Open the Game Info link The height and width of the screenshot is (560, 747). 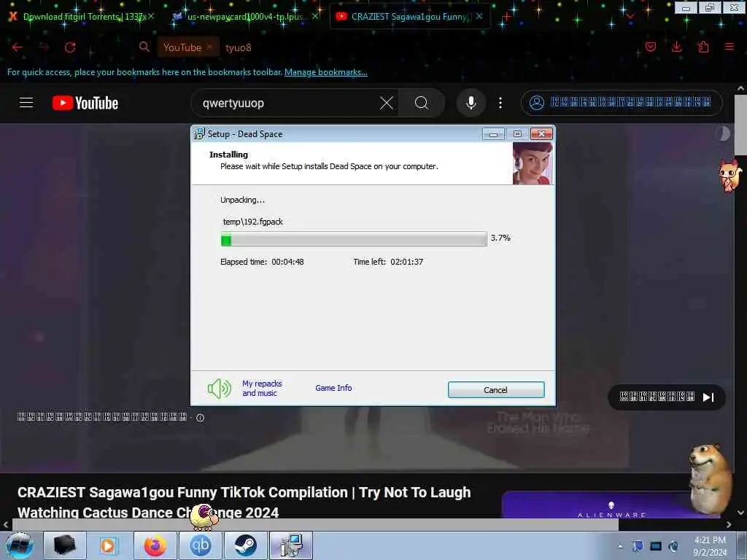coord(333,388)
